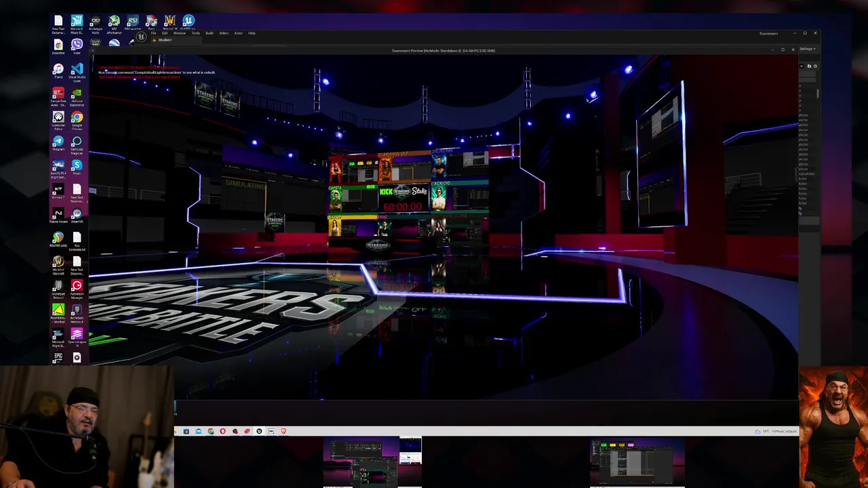Screen dimensions: 868x488
Task: Open the Unreal Engine Edit menu
Action: 165,33
